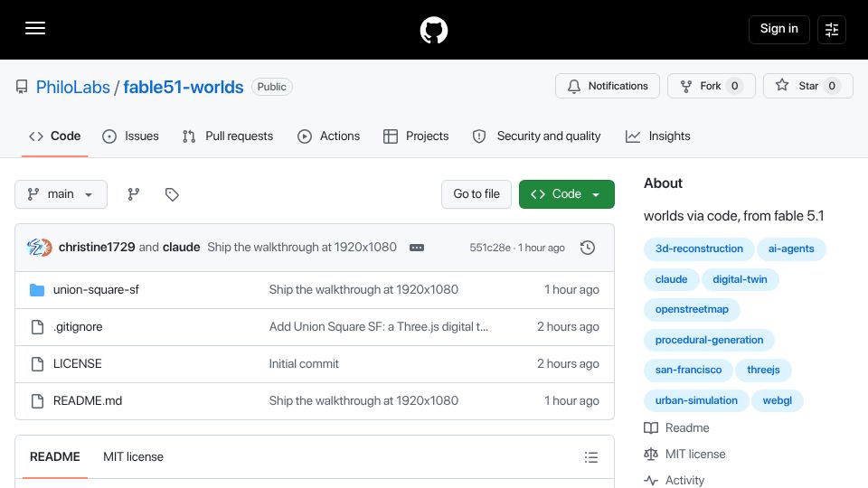
Task: Open Initial commit message link
Action: click(x=304, y=364)
